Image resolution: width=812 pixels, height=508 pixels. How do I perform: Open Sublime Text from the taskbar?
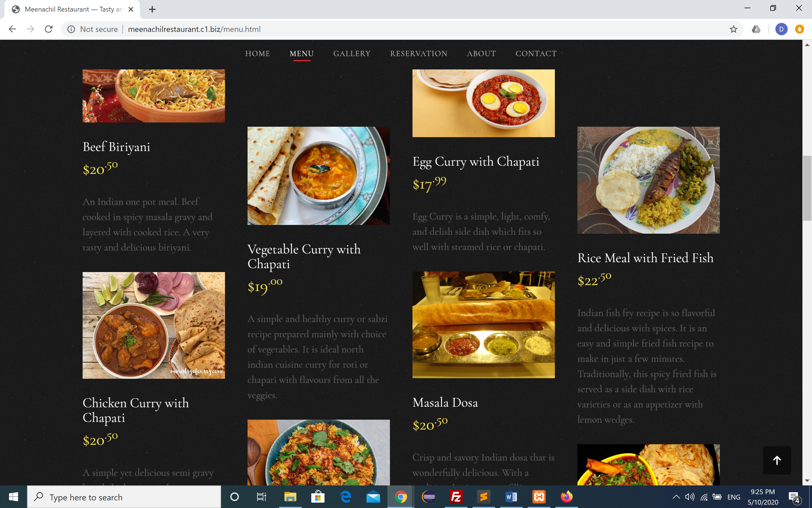click(484, 497)
